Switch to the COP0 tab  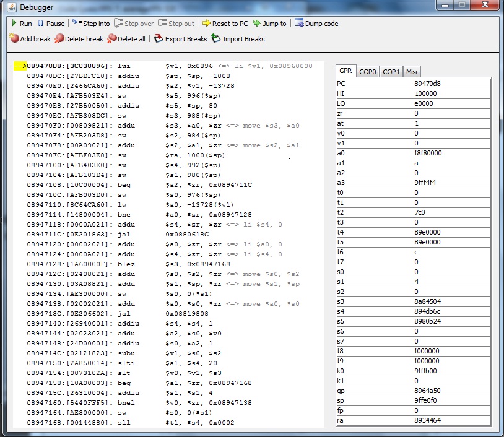(x=368, y=72)
